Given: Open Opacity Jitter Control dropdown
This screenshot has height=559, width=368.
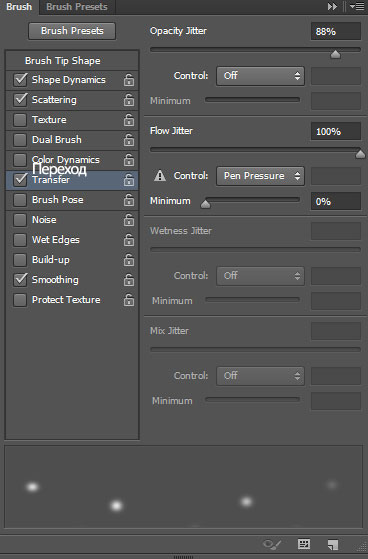Looking at the screenshot, I should (x=260, y=76).
